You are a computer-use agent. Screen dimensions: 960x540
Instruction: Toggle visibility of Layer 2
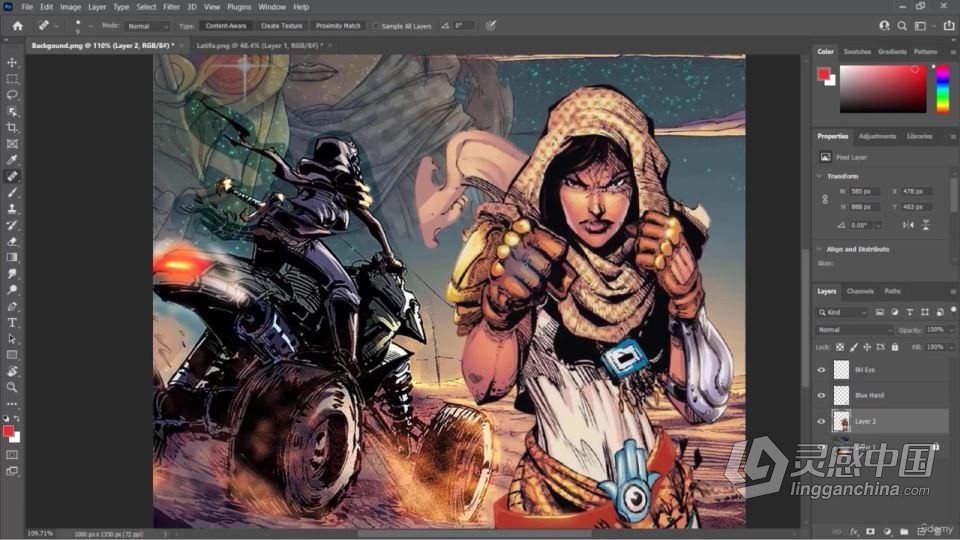pos(822,421)
